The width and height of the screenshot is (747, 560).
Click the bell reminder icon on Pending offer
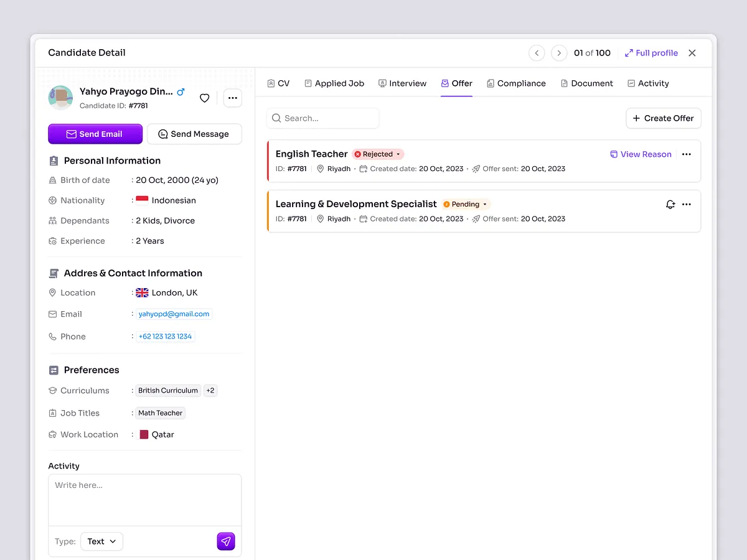coord(670,204)
